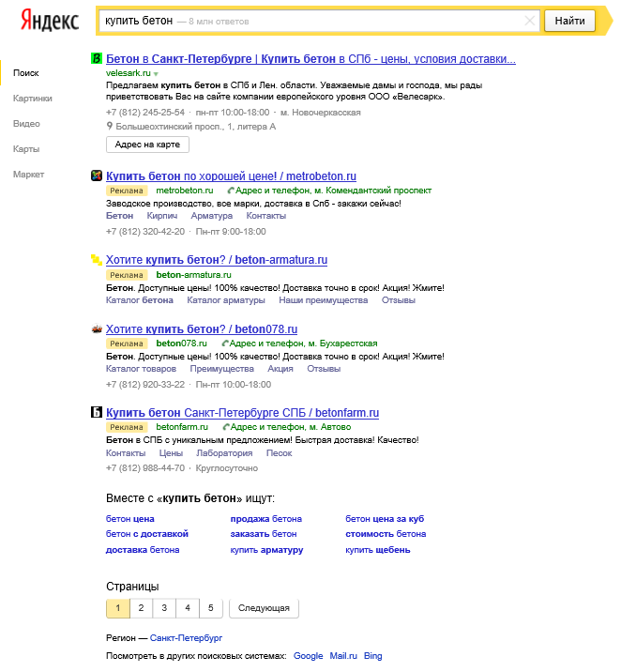Open the Карты section in sidebar

click(26, 148)
